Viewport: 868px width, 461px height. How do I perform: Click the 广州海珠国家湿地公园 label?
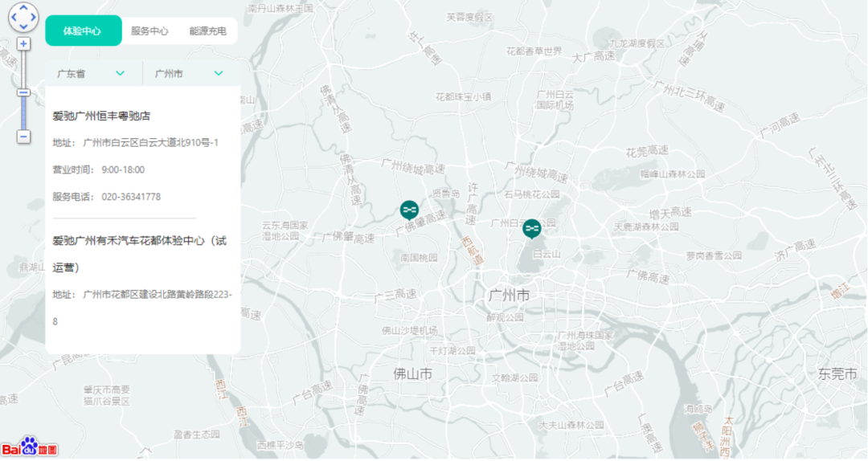[x=586, y=341]
